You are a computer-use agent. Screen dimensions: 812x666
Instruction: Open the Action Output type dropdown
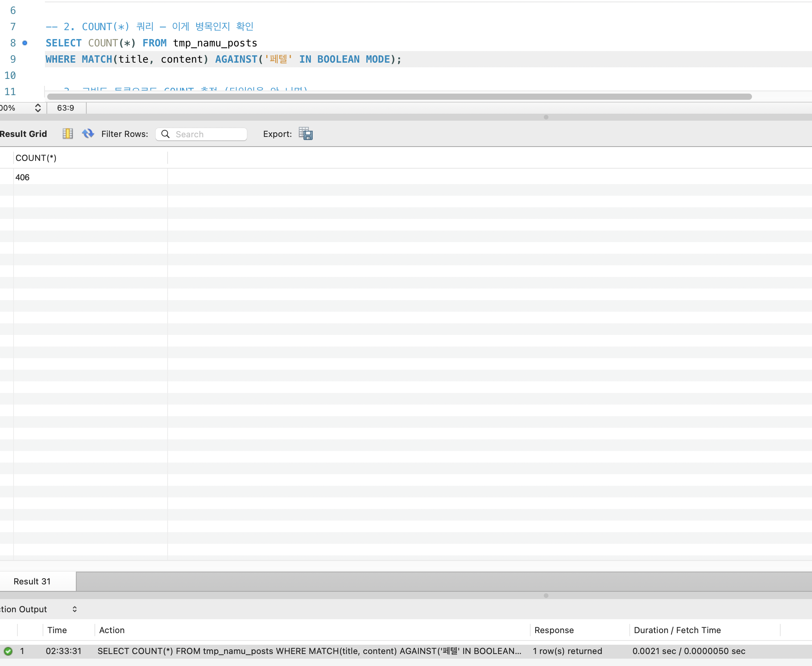coord(74,609)
